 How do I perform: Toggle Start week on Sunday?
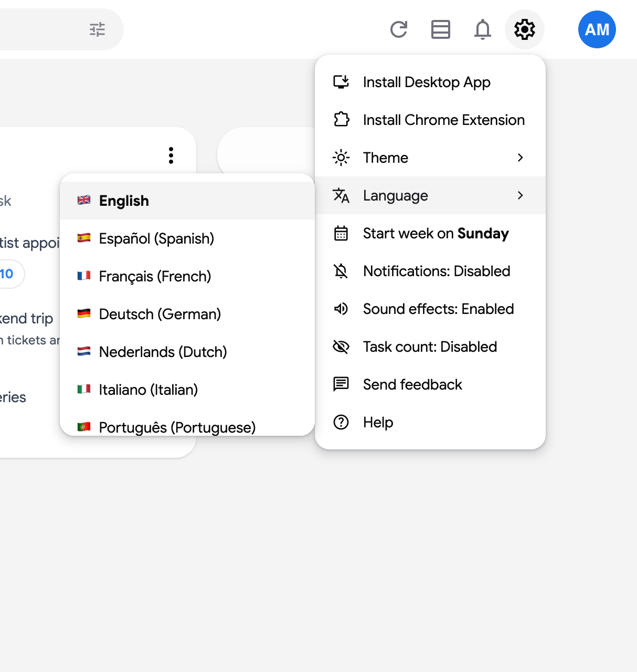coord(430,233)
